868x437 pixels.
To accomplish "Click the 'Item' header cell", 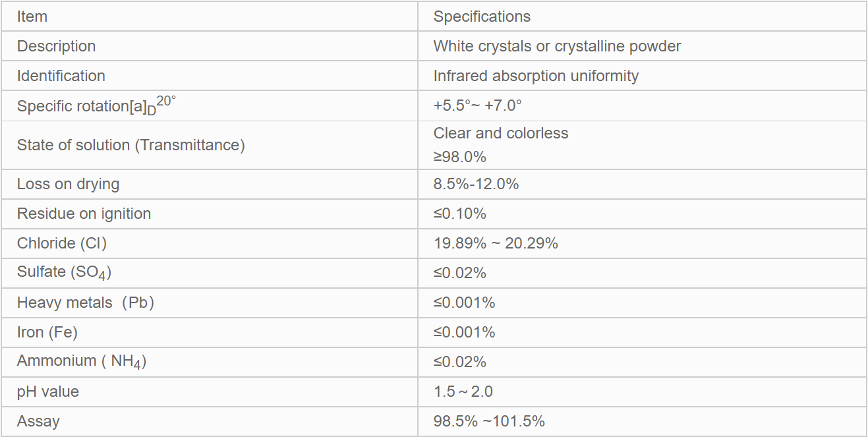I will pos(32,16).
